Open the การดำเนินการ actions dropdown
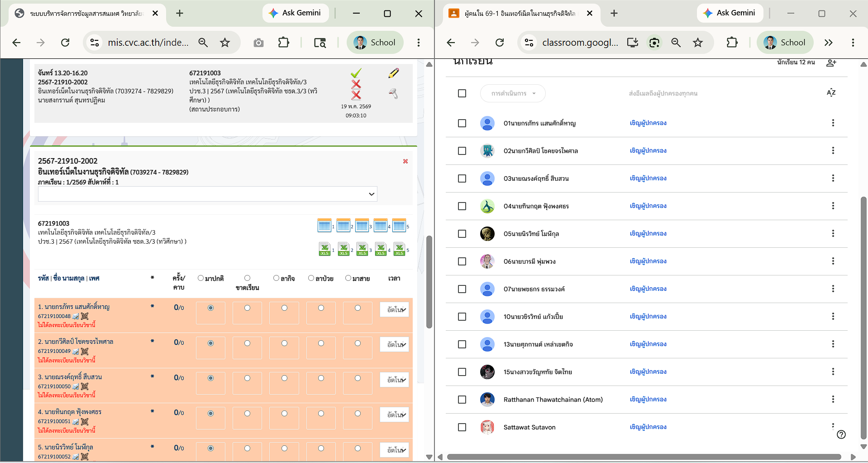 513,93
